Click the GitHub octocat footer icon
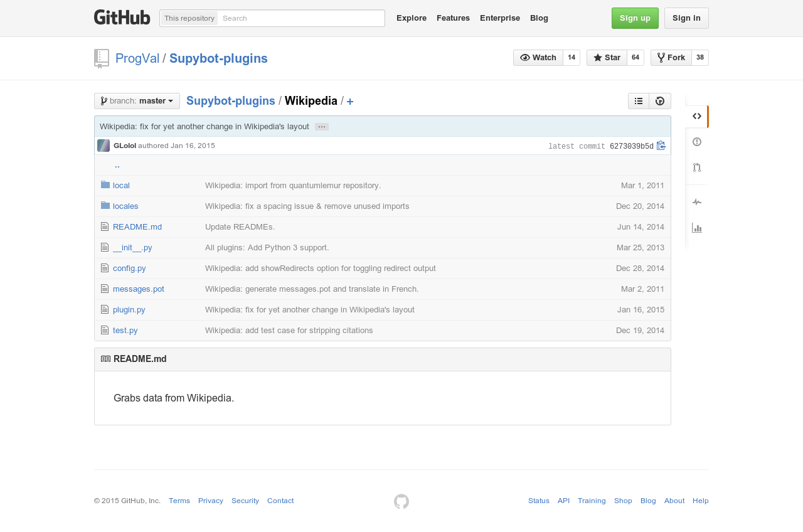Screen dimensions: 803x532 coord(401,501)
